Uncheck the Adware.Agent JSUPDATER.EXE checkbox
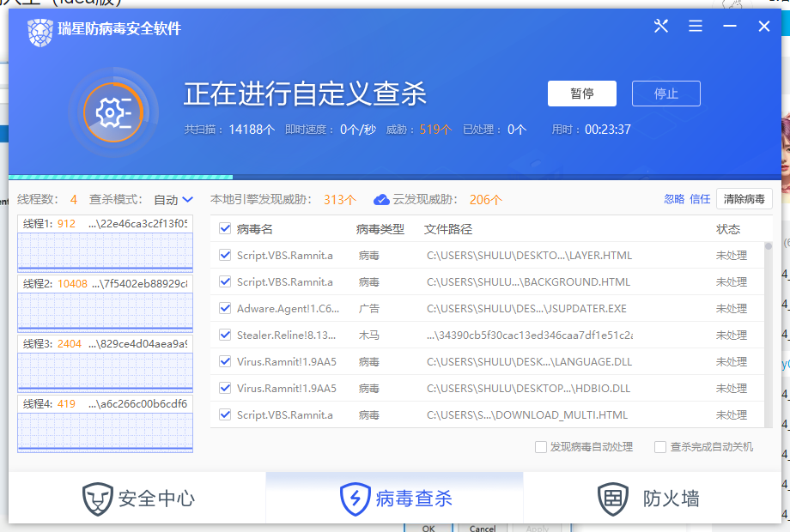 (225, 309)
